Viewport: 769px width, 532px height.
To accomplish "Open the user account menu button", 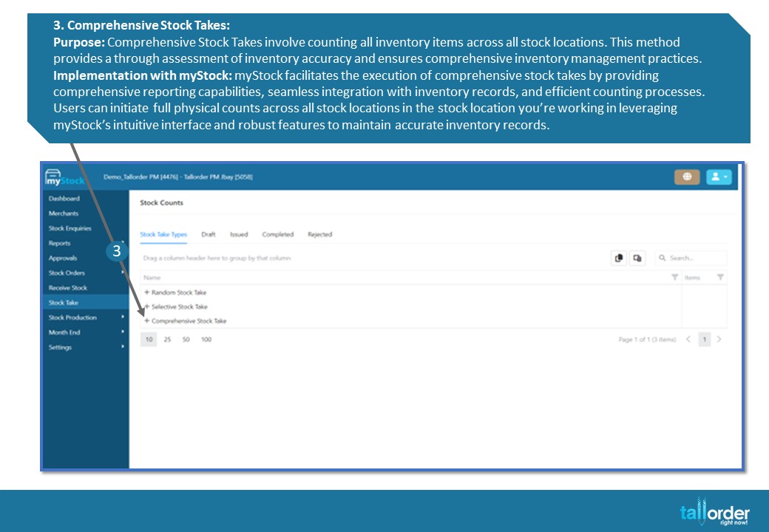I will (x=719, y=177).
